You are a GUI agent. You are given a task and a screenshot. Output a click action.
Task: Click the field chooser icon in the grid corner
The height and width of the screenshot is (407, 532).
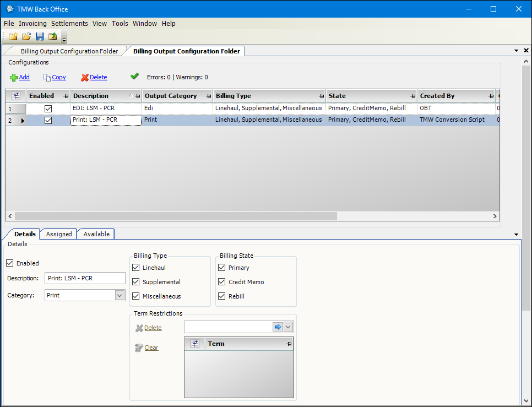click(x=15, y=95)
